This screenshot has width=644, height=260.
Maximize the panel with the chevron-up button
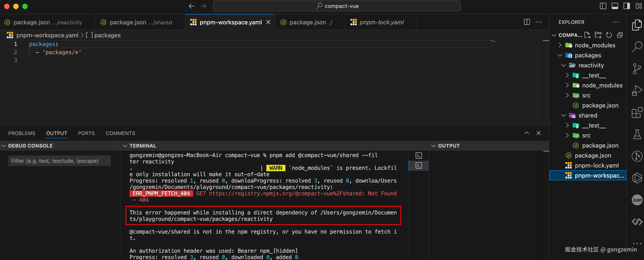[527, 133]
